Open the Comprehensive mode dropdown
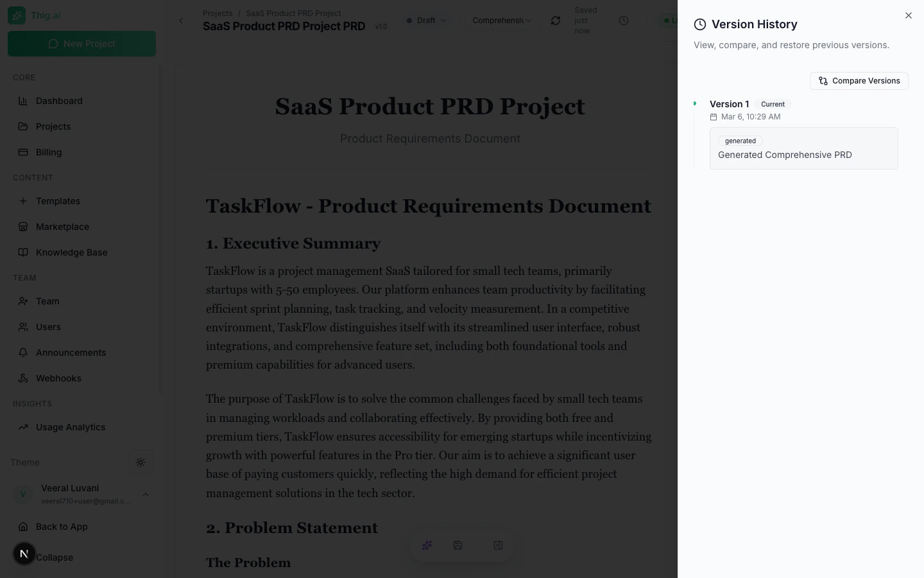 [x=502, y=21]
